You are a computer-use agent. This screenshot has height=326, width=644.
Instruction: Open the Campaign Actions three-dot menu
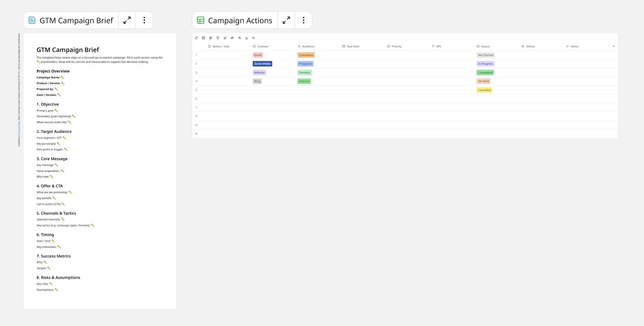(x=303, y=20)
